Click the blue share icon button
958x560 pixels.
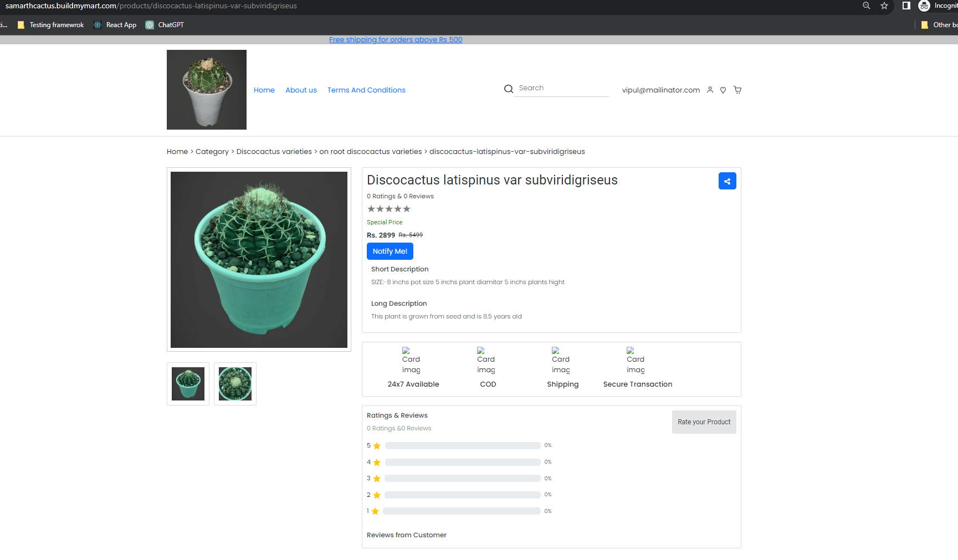click(x=727, y=181)
